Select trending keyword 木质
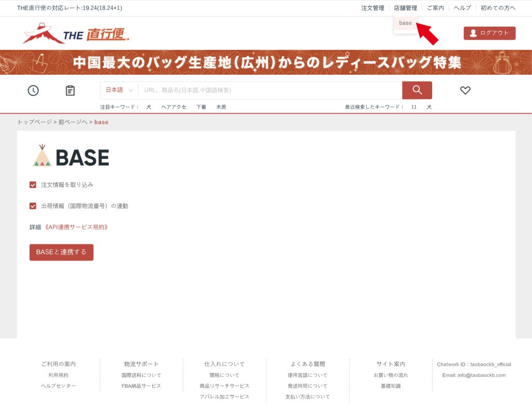Viewport: 532px width, 411px height. tap(221, 107)
